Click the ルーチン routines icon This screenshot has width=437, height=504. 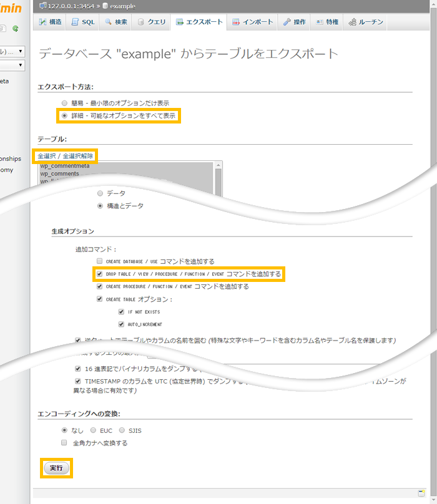pos(353,22)
